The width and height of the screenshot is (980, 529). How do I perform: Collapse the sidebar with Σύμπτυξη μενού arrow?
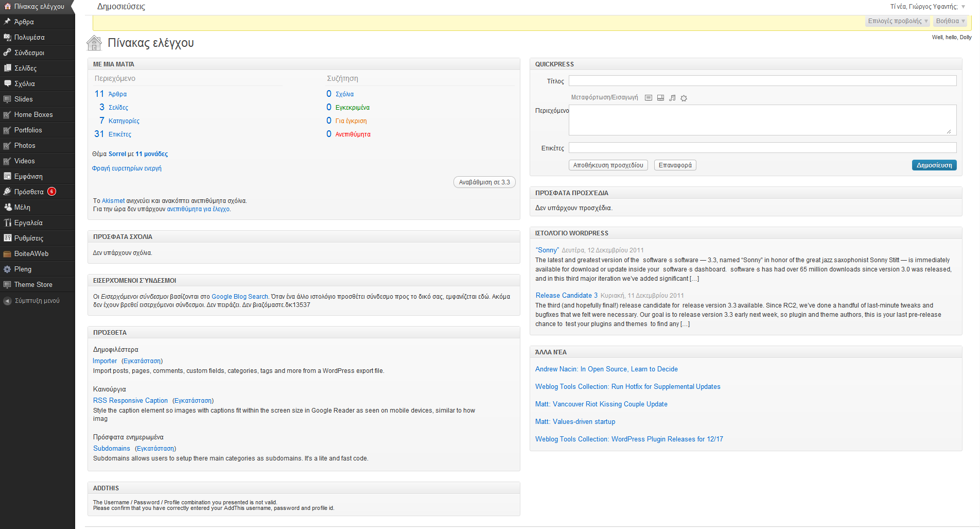tap(7, 301)
